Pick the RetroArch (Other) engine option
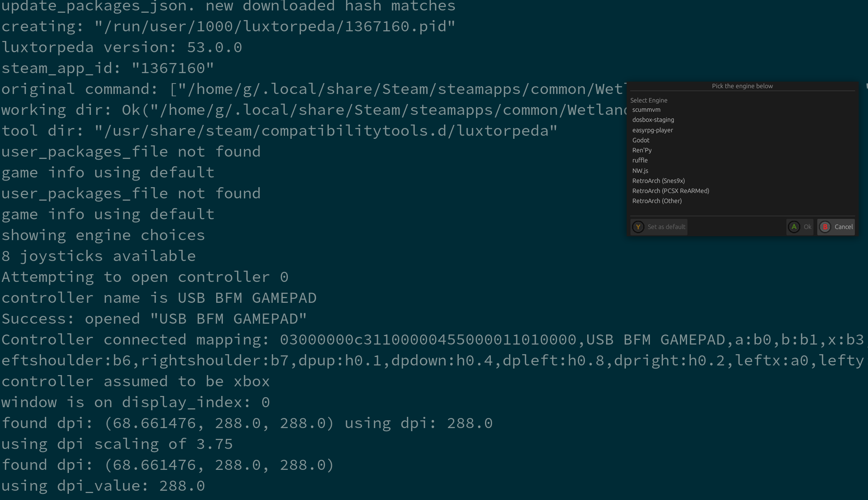The image size is (868, 500). pyautogui.click(x=657, y=200)
